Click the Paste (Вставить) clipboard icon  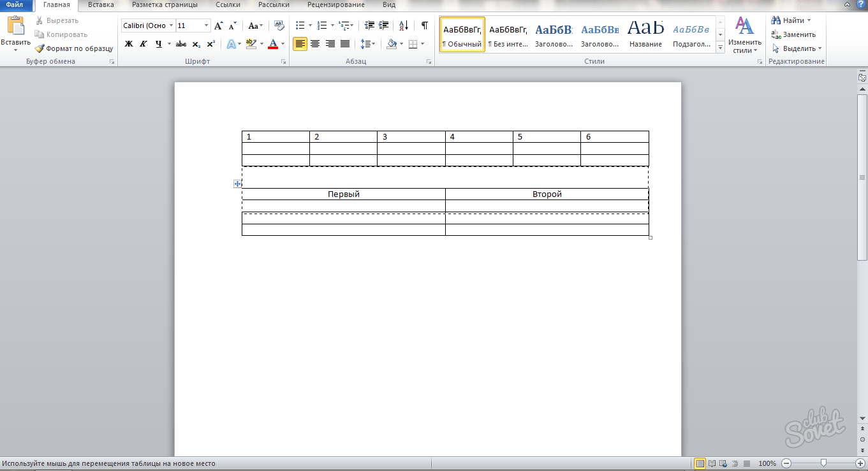point(15,27)
